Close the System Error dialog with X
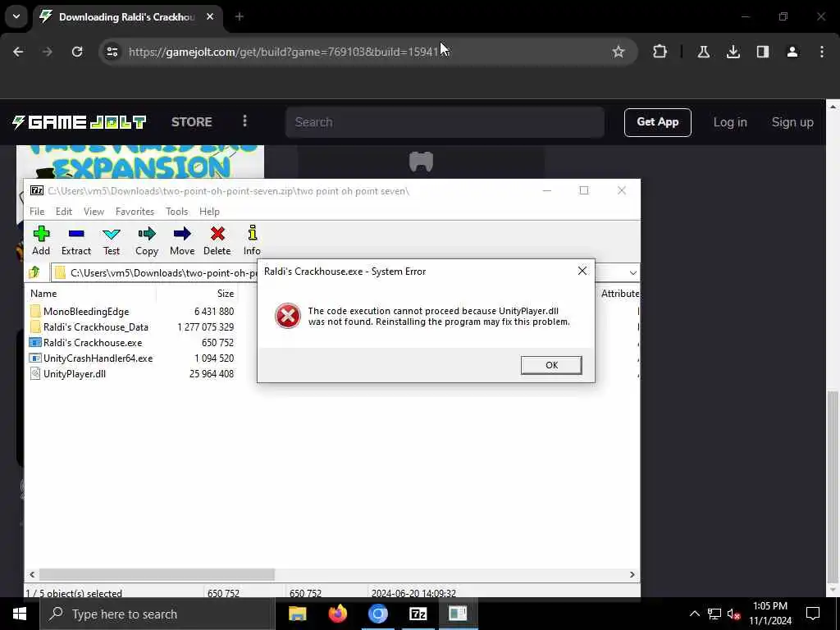This screenshot has width=840, height=630. [582, 271]
